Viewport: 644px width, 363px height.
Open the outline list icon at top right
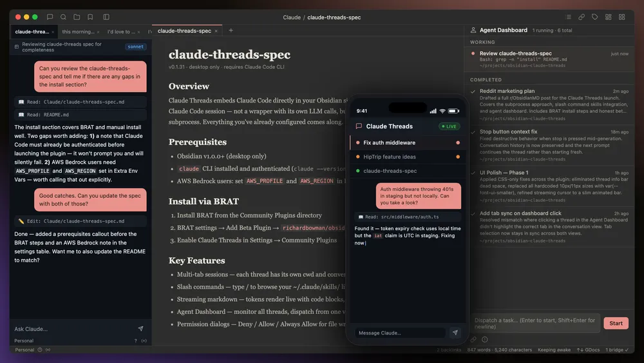tap(569, 17)
